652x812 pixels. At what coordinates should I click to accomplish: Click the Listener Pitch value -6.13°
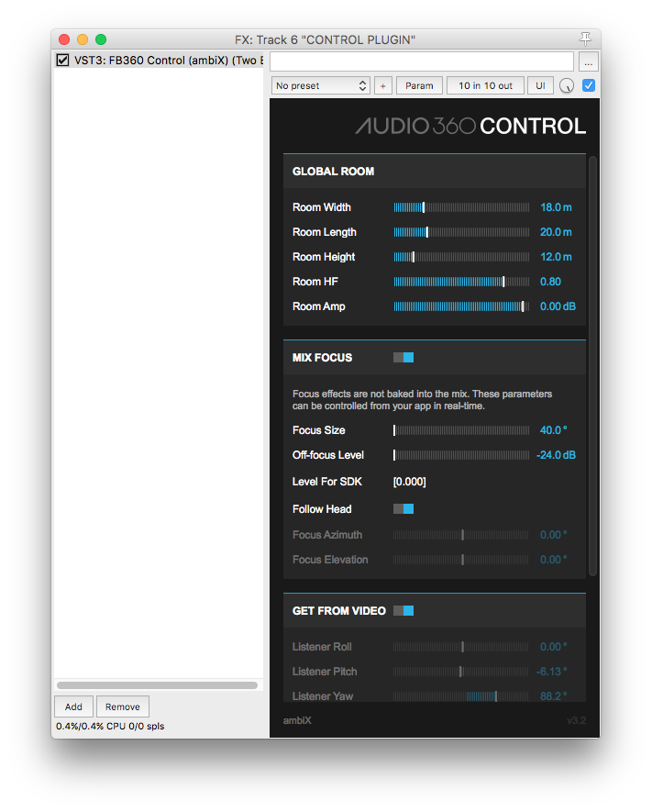pos(552,672)
